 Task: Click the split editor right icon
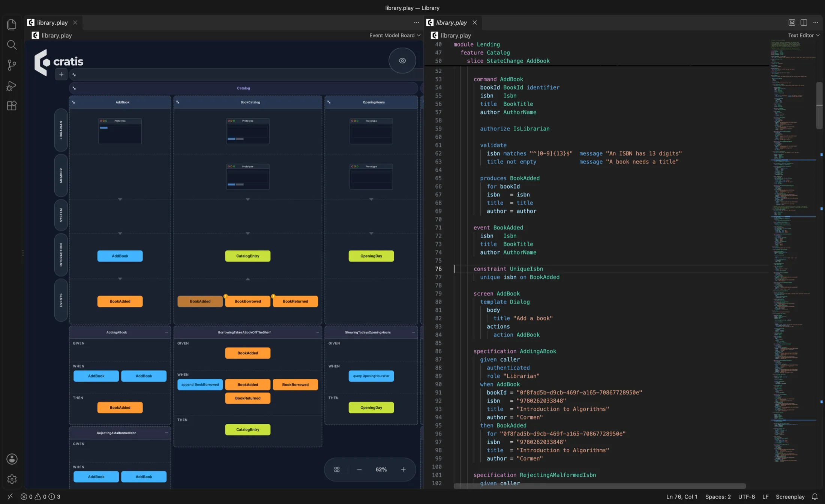pyautogui.click(x=804, y=22)
